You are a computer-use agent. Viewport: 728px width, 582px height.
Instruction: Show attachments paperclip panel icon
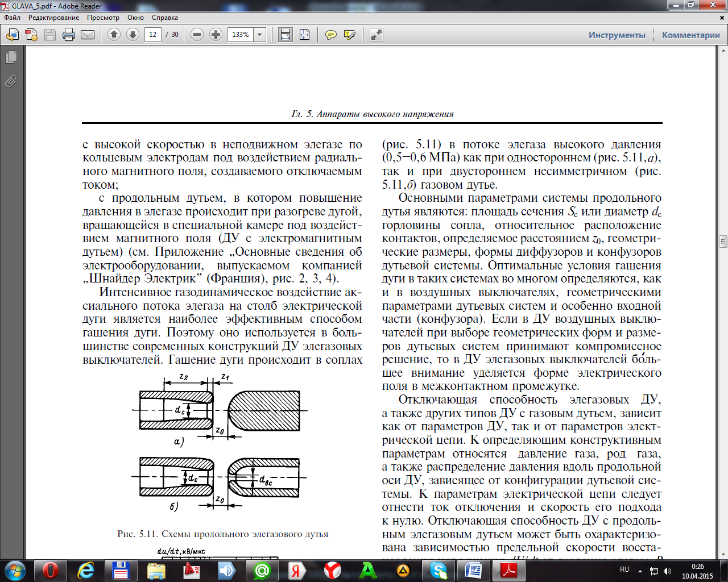(x=11, y=81)
